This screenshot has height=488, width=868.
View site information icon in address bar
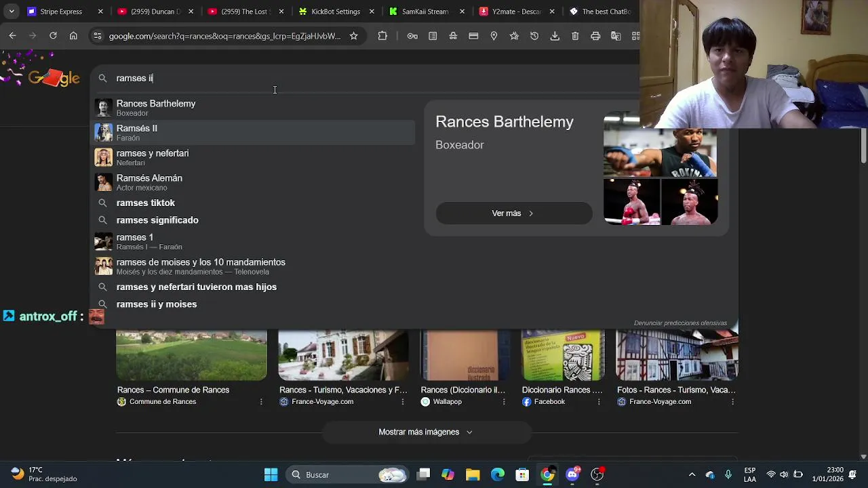97,36
